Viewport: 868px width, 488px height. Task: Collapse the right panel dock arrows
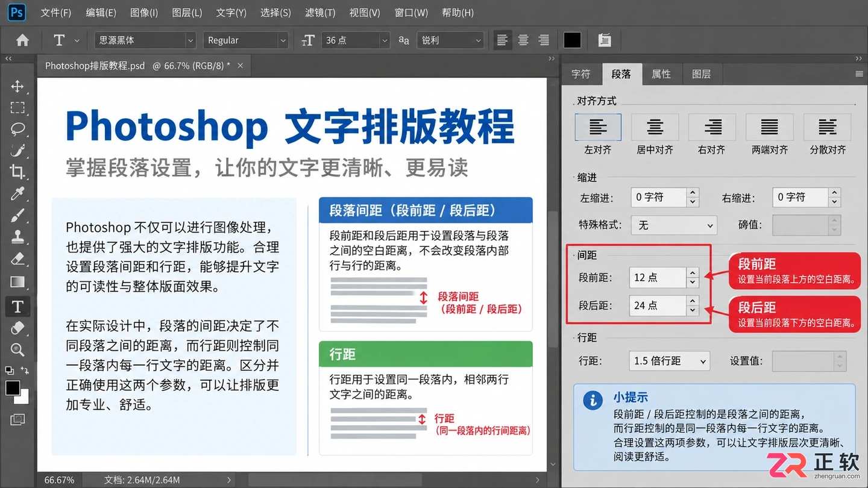coord(858,58)
